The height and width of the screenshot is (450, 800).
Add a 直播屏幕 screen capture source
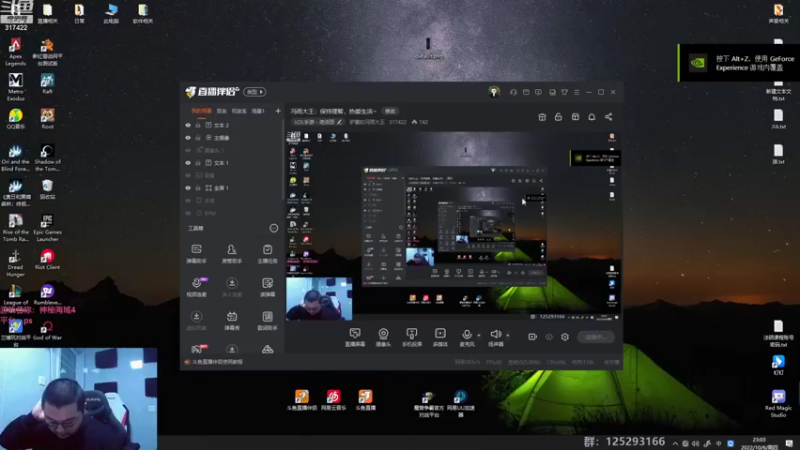click(355, 337)
